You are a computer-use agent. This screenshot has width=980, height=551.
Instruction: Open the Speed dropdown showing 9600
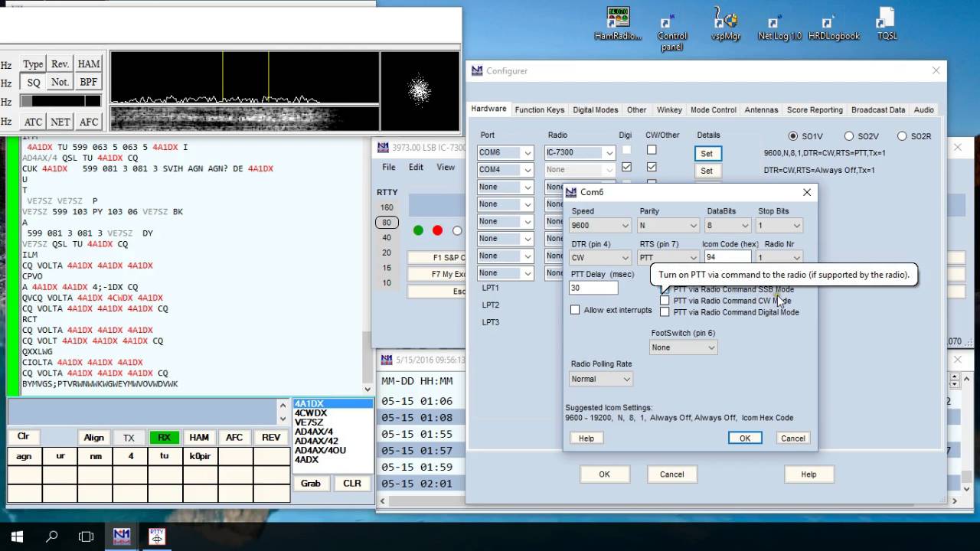600,226
